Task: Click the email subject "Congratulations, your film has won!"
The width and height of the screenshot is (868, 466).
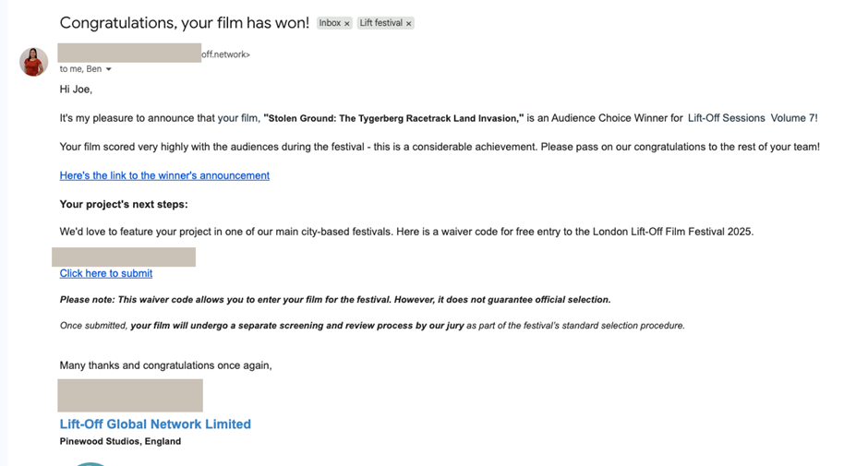Action: [x=184, y=23]
